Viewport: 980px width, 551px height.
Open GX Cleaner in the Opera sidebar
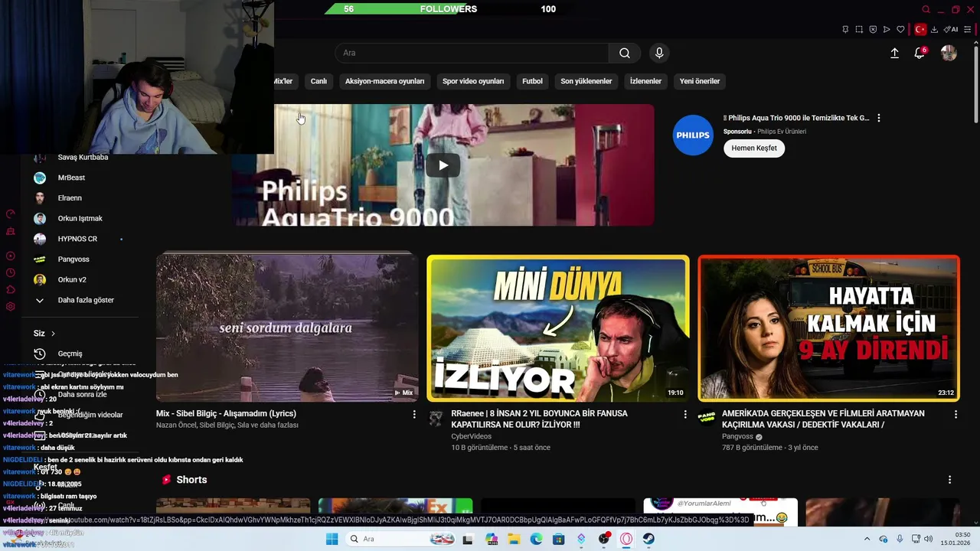(x=11, y=231)
